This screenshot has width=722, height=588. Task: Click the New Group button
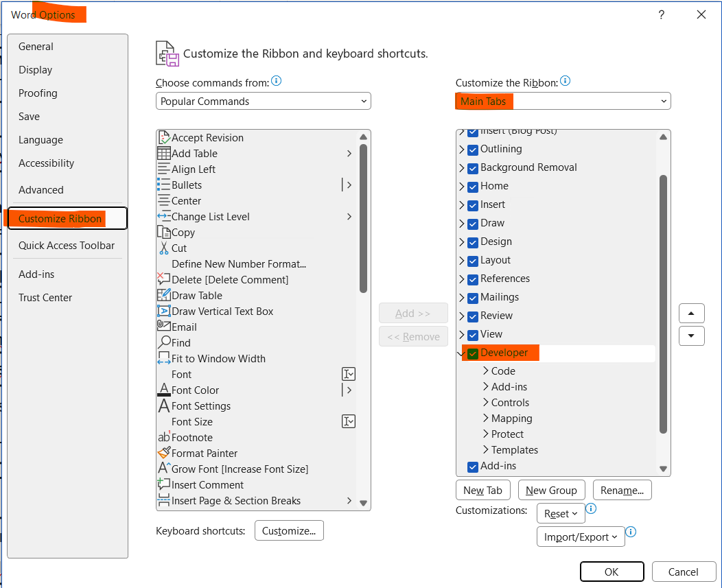coord(551,490)
